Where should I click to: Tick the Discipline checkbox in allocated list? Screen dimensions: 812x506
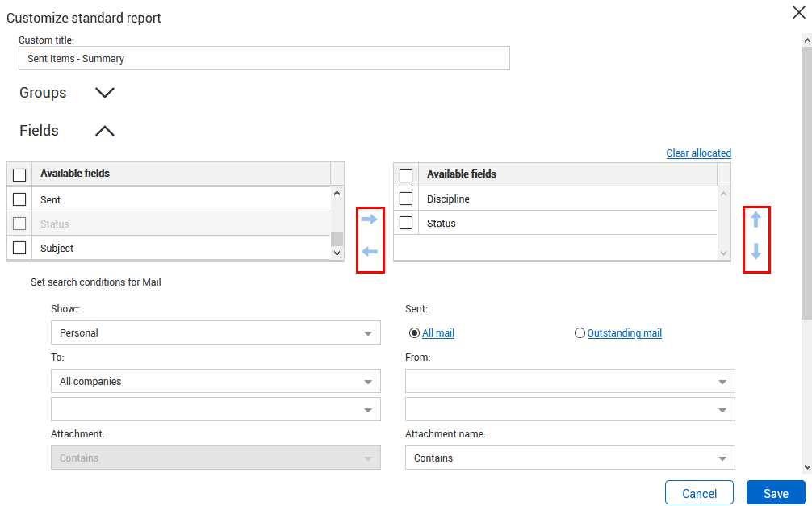tap(406, 199)
